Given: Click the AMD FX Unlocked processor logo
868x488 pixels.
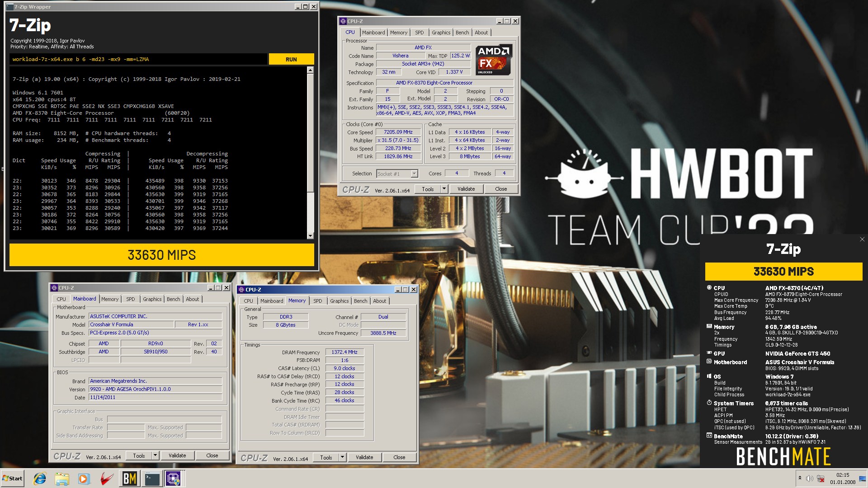Looking at the screenshot, I should (493, 60).
